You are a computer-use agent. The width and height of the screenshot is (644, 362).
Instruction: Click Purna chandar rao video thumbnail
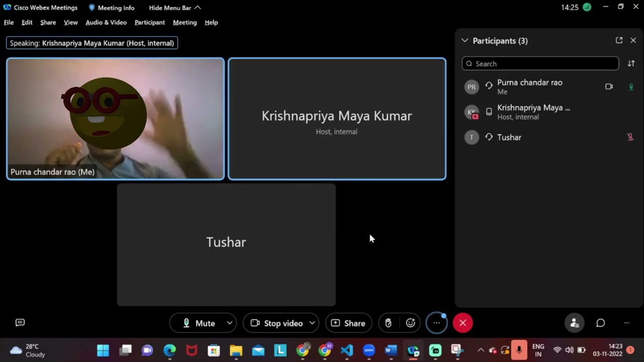click(115, 119)
